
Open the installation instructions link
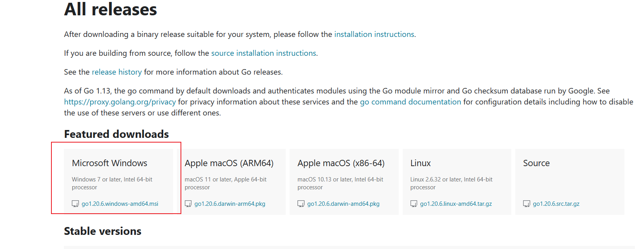(x=374, y=35)
